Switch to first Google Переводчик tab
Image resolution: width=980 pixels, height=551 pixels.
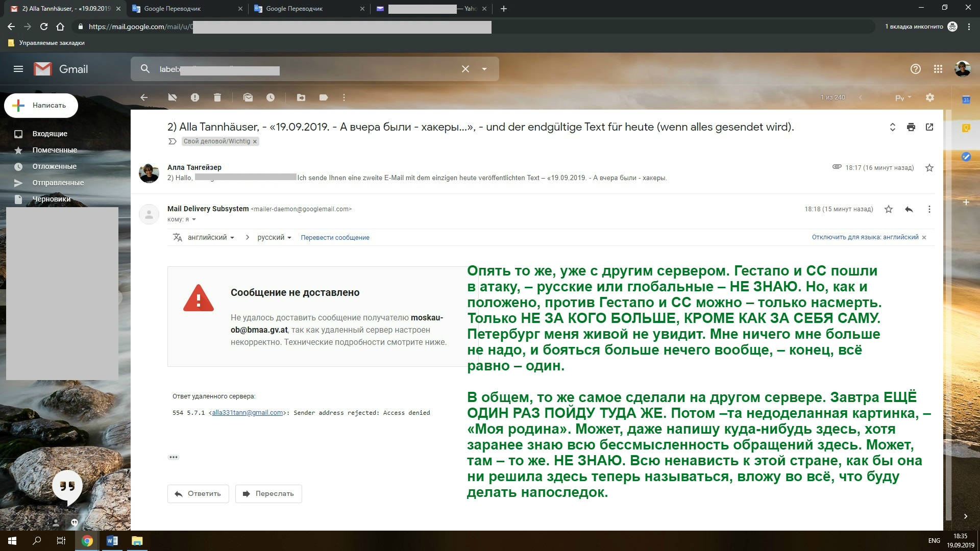[x=187, y=9]
